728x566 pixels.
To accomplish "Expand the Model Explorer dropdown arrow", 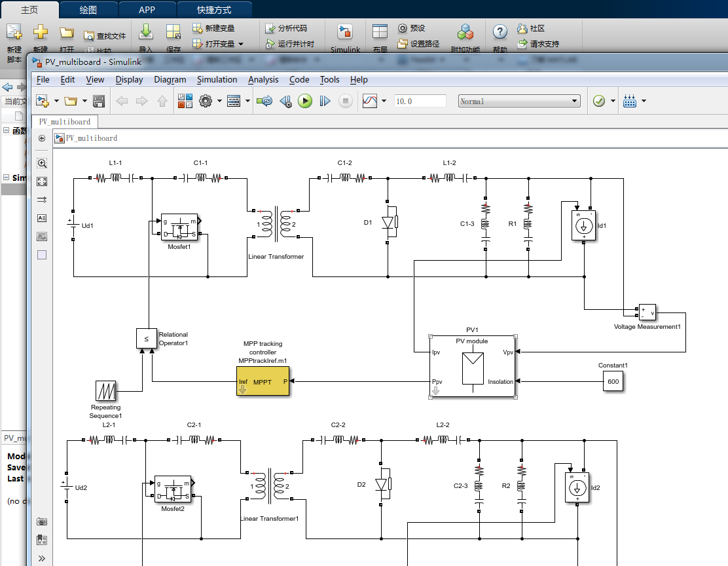I will (247, 101).
